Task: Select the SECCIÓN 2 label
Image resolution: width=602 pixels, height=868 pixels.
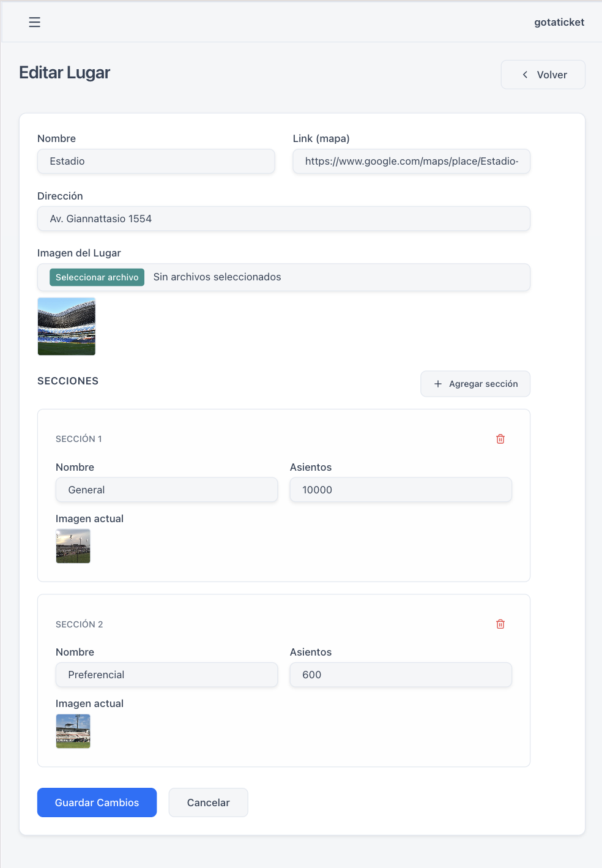Action: point(79,624)
